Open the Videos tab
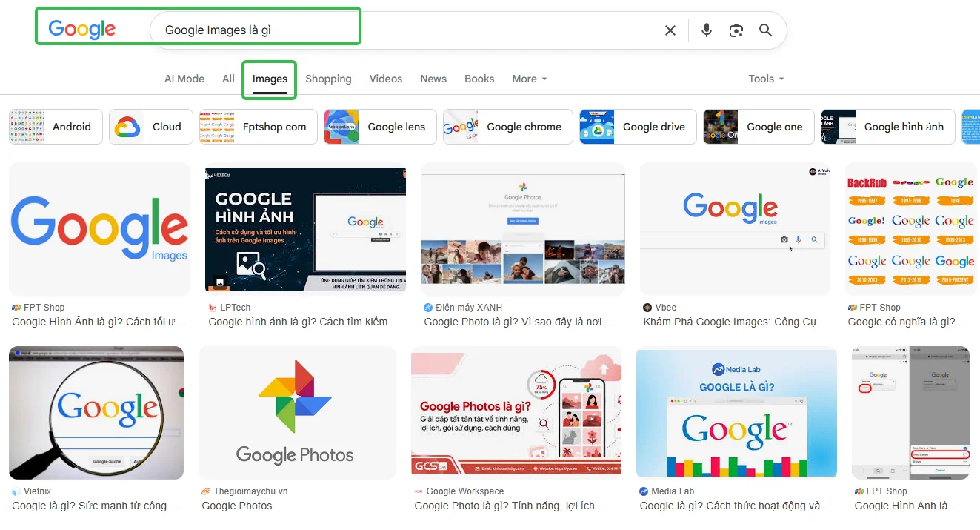This screenshot has width=980, height=530. point(386,79)
